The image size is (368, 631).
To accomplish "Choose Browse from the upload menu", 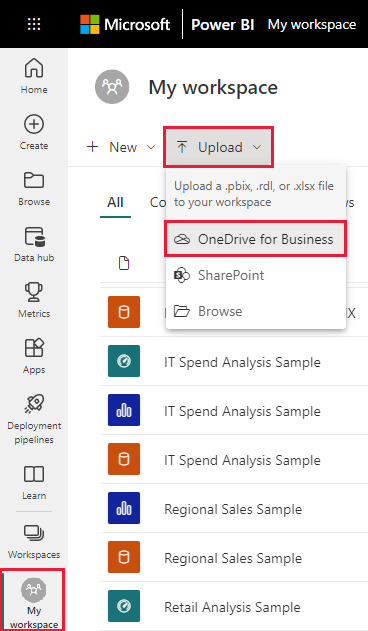I will pyautogui.click(x=255, y=311).
